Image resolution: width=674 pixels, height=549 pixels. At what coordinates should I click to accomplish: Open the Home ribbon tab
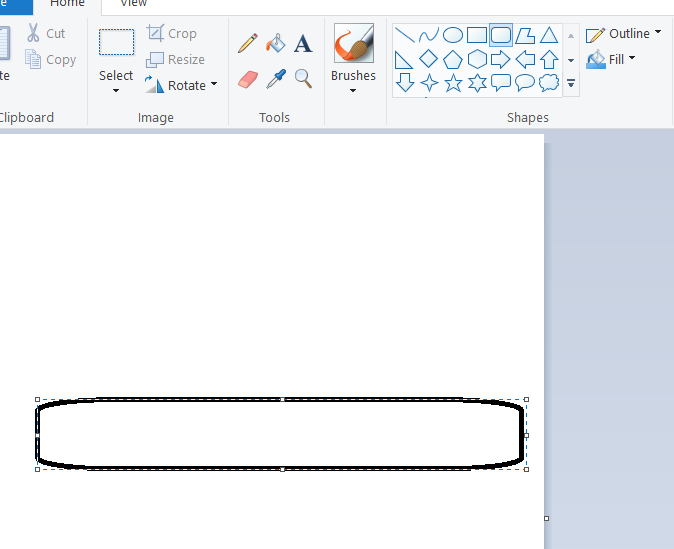(67, 3)
